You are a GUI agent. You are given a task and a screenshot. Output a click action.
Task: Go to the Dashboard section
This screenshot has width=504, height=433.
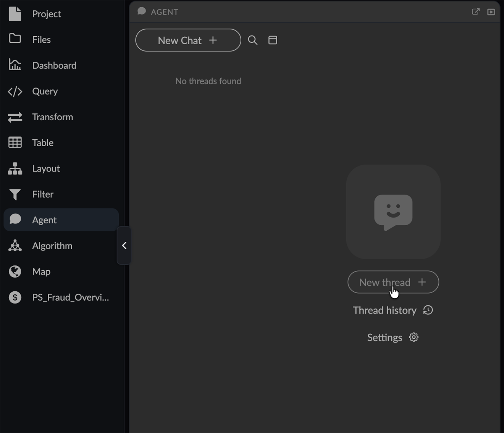tap(61, 65)
